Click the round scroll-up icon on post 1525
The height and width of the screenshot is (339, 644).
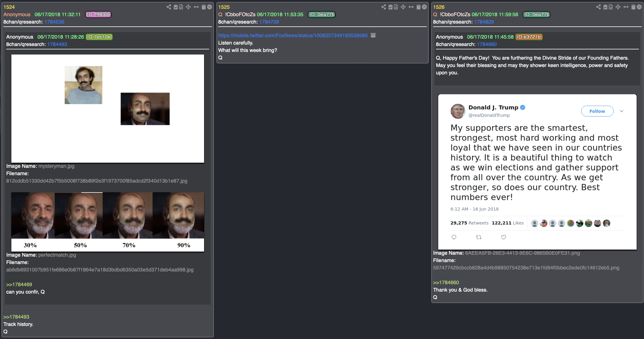point(424,7)
